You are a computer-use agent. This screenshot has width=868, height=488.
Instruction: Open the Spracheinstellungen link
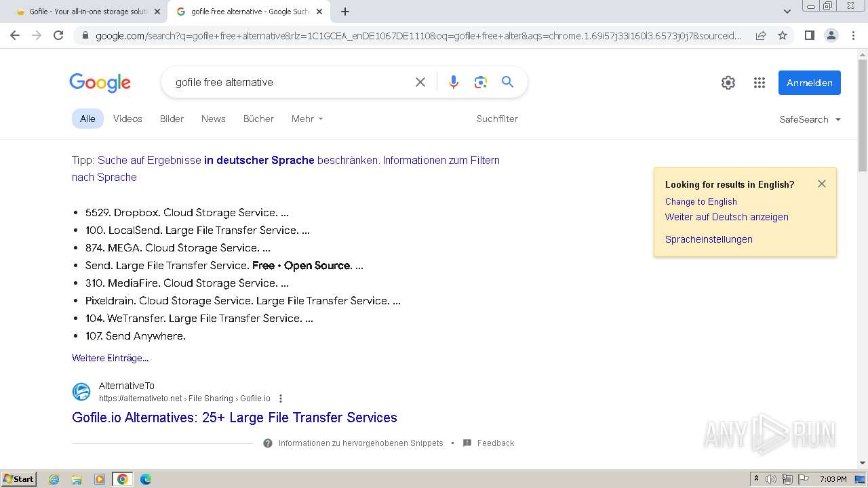pos(709,239)
